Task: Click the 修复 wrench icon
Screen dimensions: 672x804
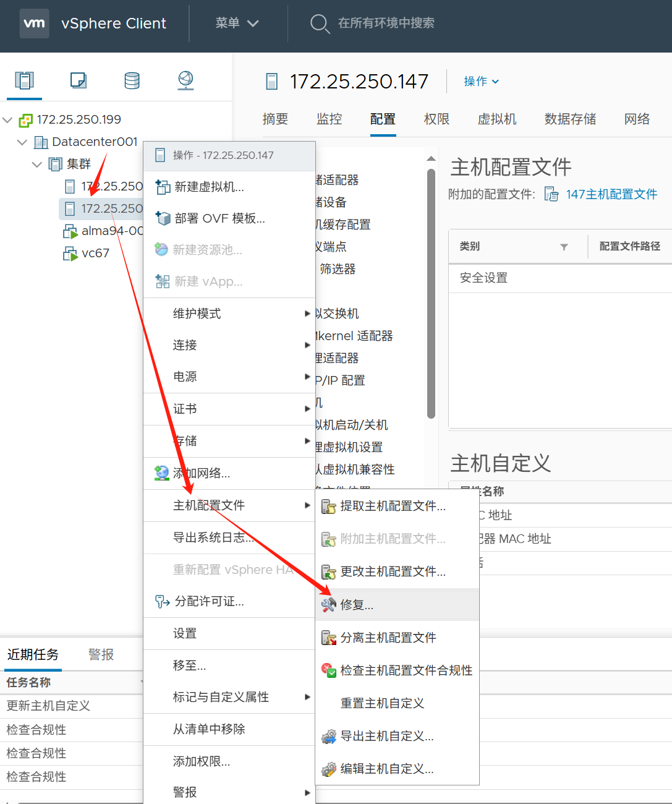Action: (x=329, y=604)
